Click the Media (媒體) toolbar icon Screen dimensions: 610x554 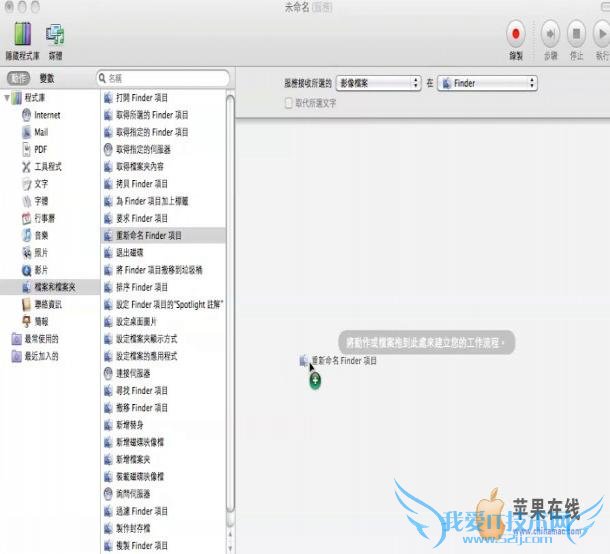[x=55, y=34]
